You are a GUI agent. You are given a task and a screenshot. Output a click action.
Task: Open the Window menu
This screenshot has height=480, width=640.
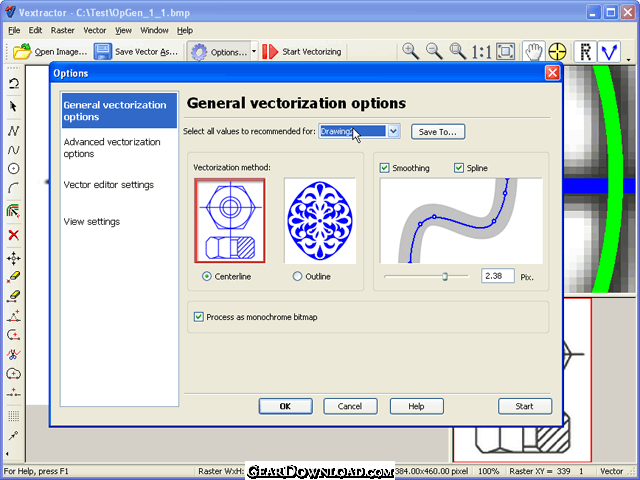point(154,30)
